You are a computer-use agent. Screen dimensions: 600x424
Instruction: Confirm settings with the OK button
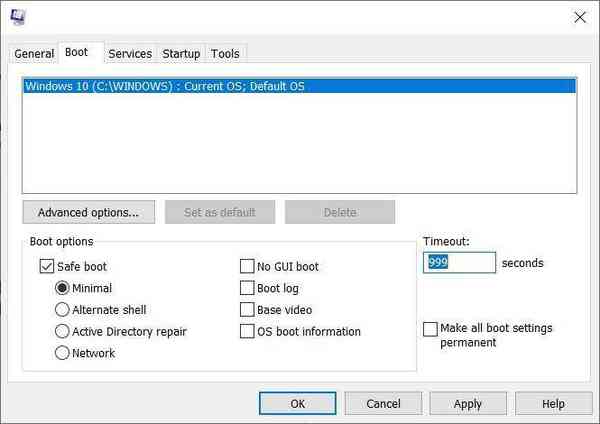(x=298, y=403)
